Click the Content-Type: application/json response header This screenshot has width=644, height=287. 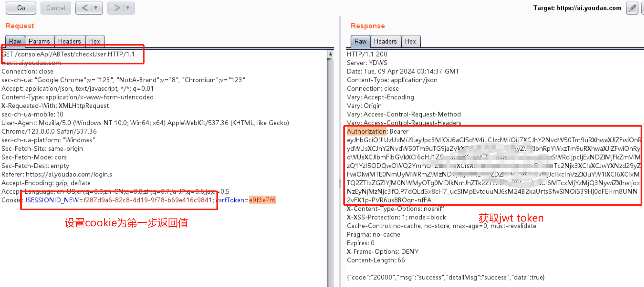(x=392, y=80)
